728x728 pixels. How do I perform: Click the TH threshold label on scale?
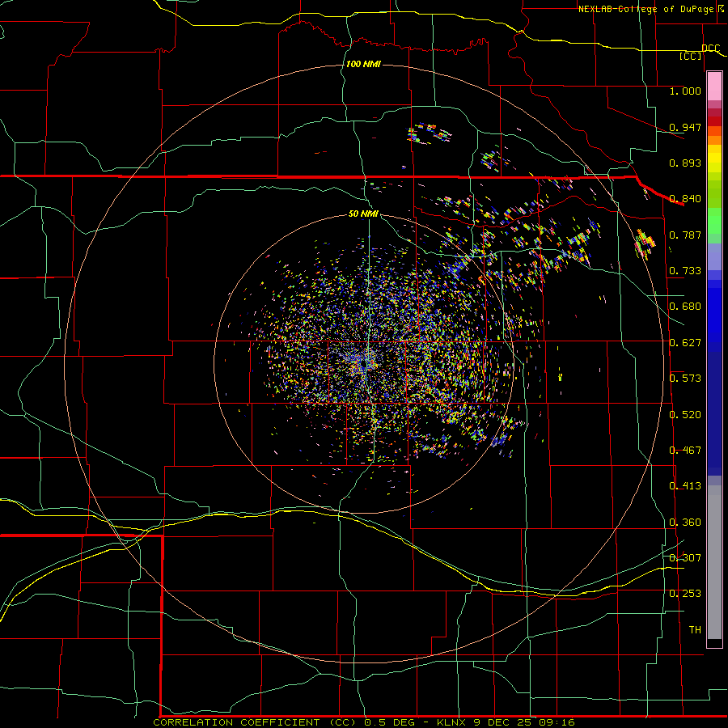click(695, 630)
